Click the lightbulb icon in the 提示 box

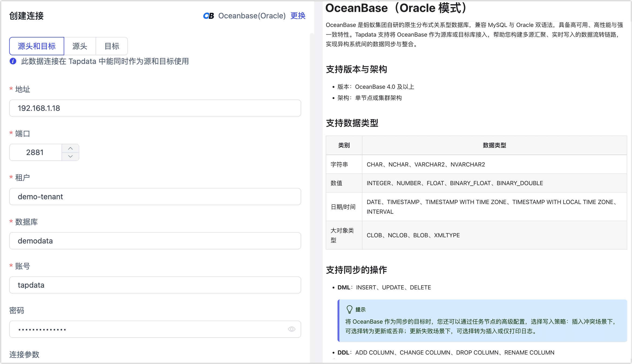(x=350, y=309)
